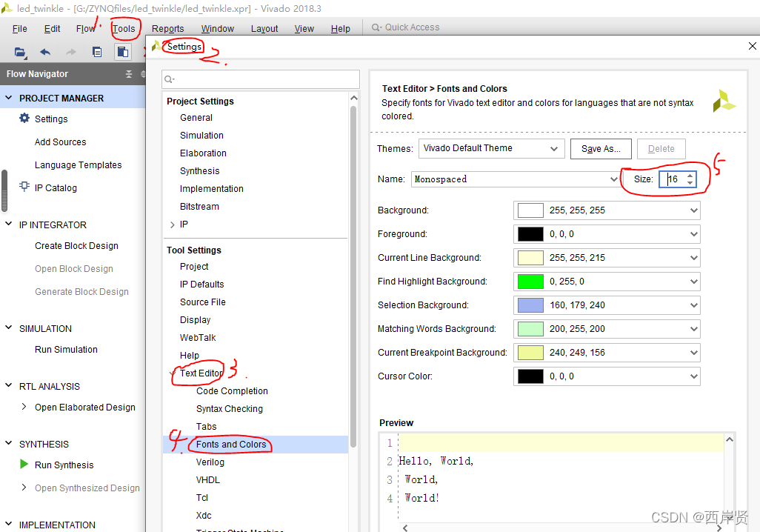Select Bitstream settings item

[x=199, y=207]
